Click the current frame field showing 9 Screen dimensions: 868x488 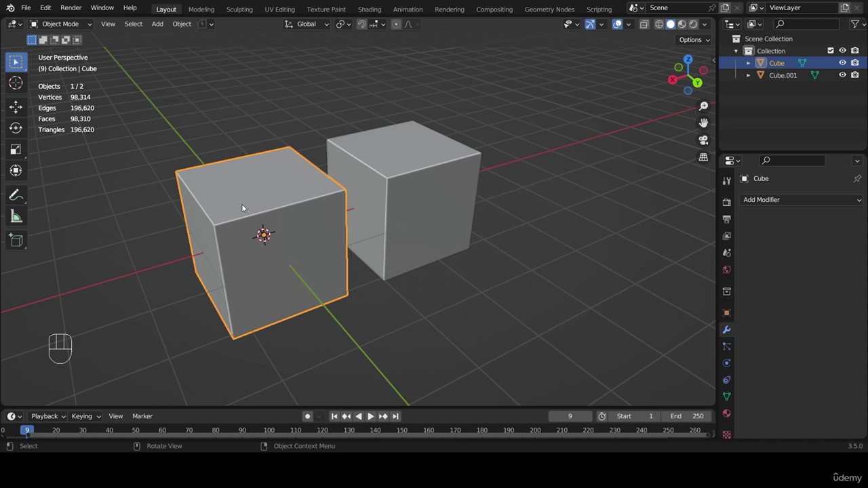click(570, 416)
